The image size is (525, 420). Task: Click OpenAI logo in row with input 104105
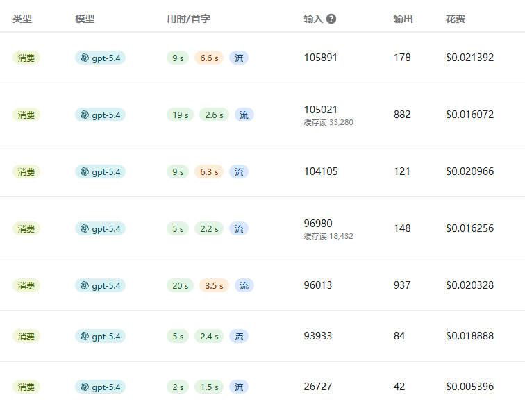coord(85,171)
